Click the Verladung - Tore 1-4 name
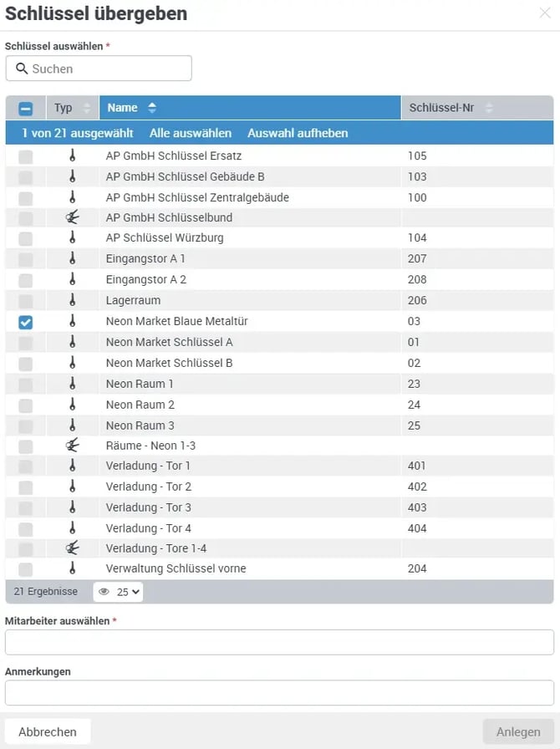Image resolution: width=560 pixels, height=749 pixels. click(x=156, y=548)
